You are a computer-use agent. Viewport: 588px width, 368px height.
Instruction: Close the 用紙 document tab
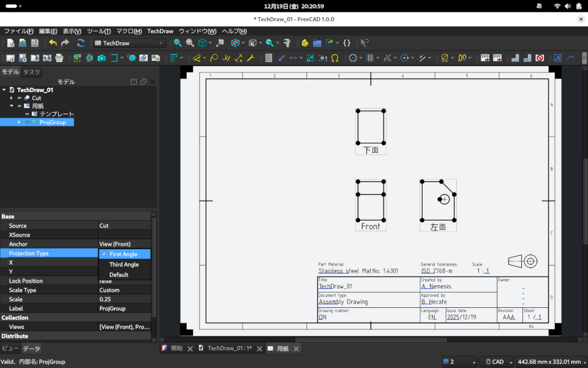click(x=296, y=348)
